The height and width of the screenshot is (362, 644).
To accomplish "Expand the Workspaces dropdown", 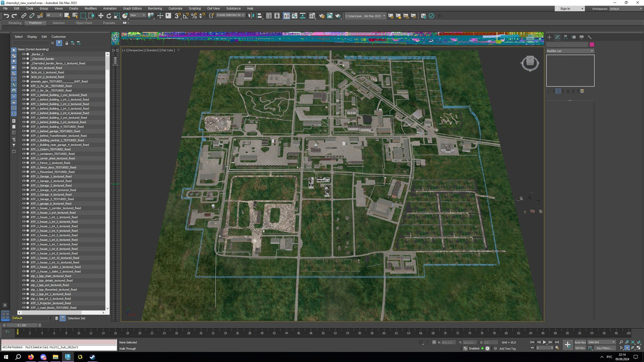I will 625,9.
